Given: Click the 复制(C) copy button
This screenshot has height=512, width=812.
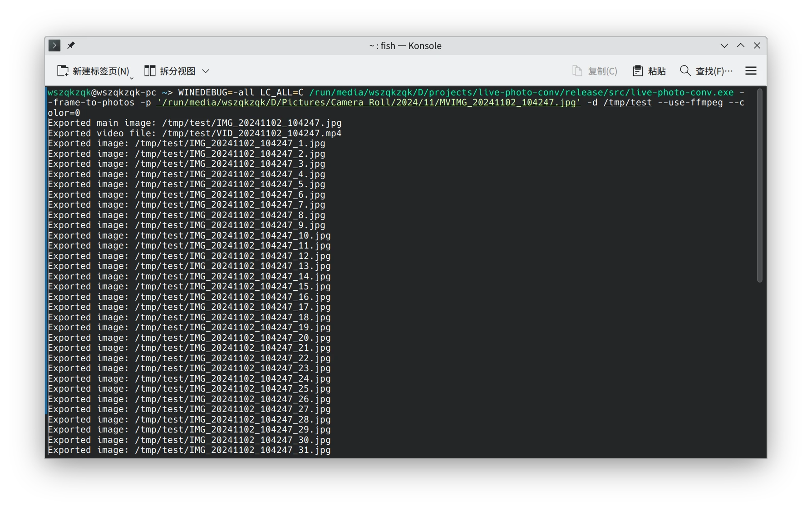Looking at the screenshot, I should point(595,71).
